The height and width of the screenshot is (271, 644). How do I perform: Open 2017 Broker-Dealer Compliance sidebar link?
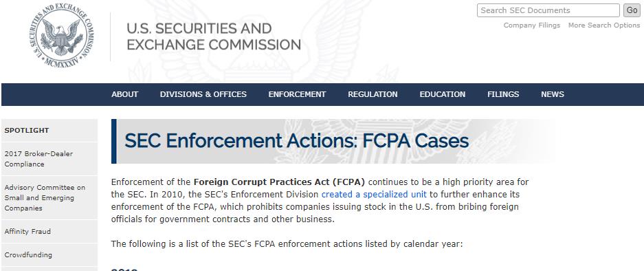coord(49,159)
